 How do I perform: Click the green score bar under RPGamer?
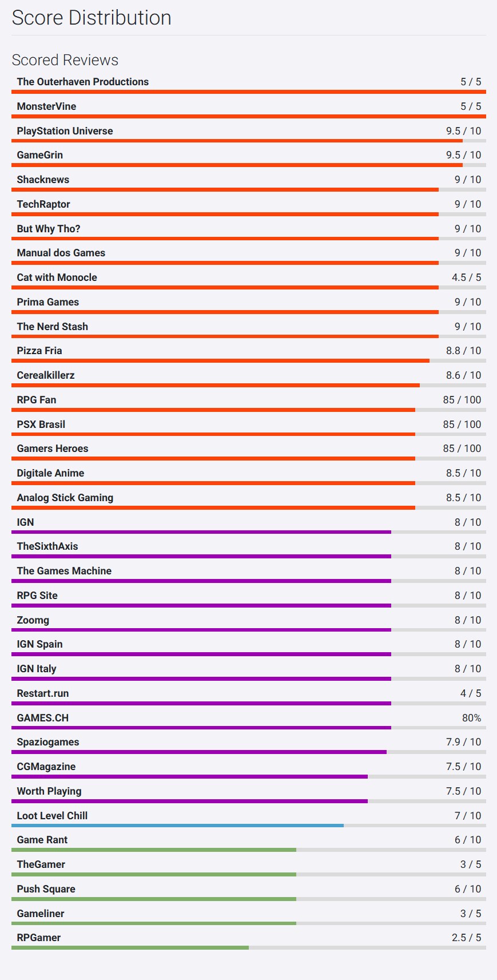pos(130,948)
